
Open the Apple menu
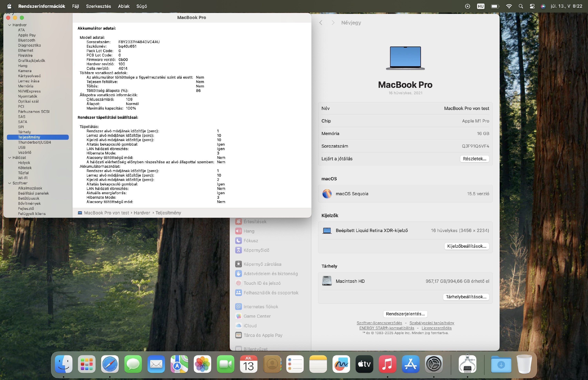pyautogui.click(x=9, y=6)
